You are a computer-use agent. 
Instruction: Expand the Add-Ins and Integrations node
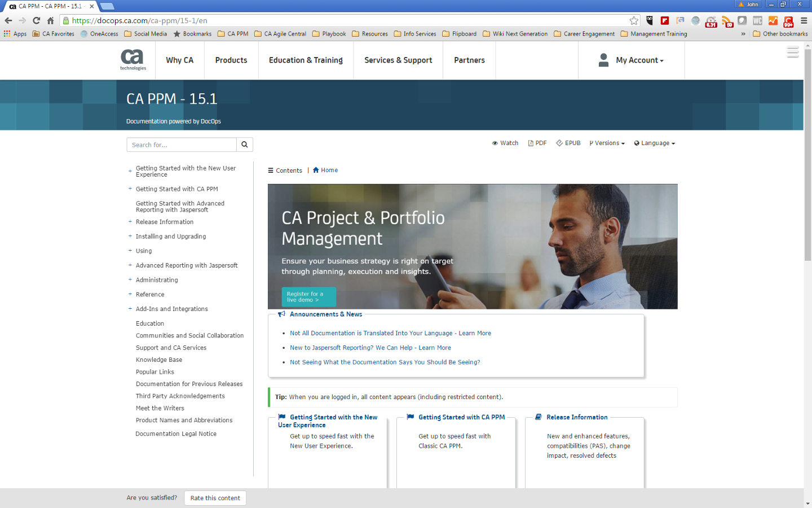(x=130, y=309)
